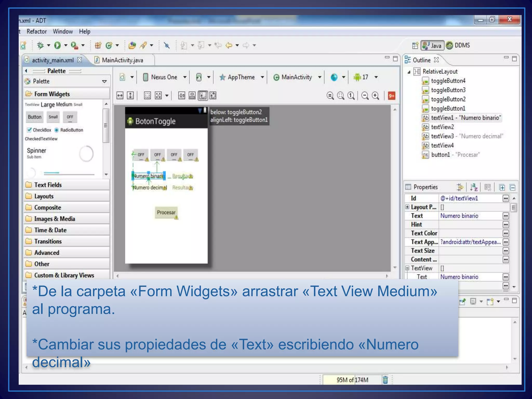Select textView3 in Outline tree
Viewport: 532px width, 399px height.
(462, 136)
